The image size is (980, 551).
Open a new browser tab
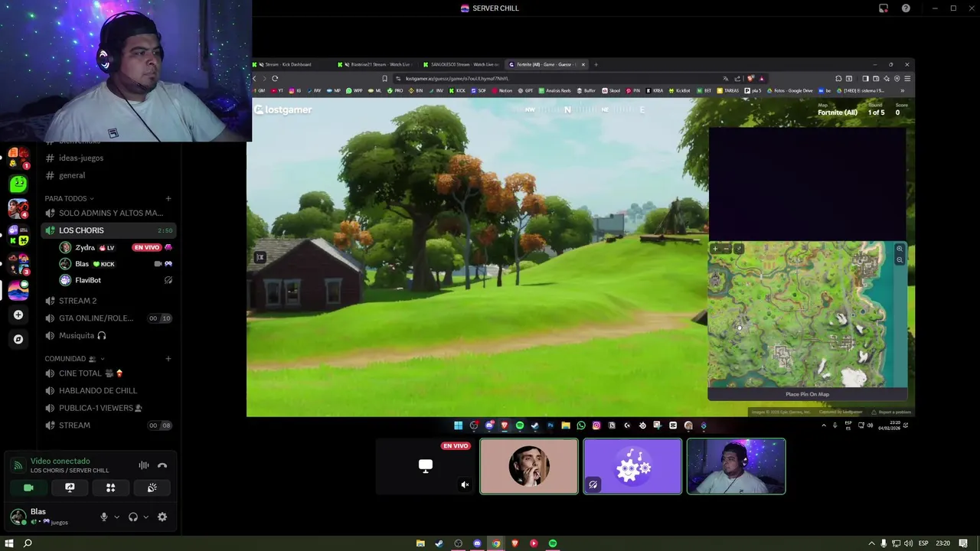pos(596,64)
